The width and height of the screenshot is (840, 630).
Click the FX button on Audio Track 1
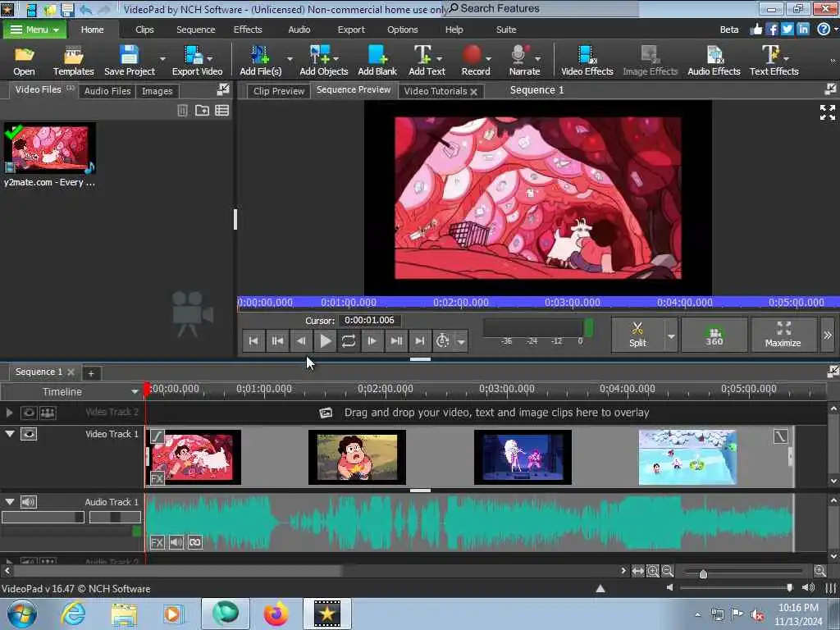coord(157,543)
